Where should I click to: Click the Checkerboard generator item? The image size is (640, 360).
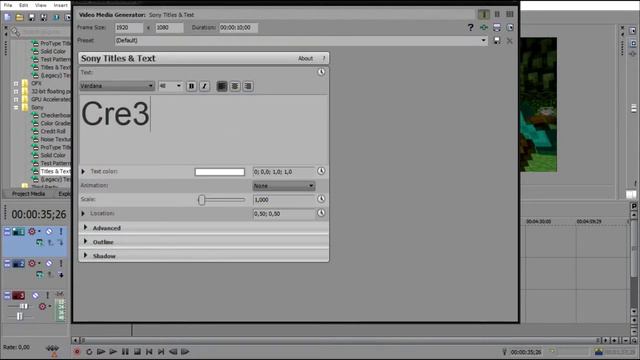56,115
